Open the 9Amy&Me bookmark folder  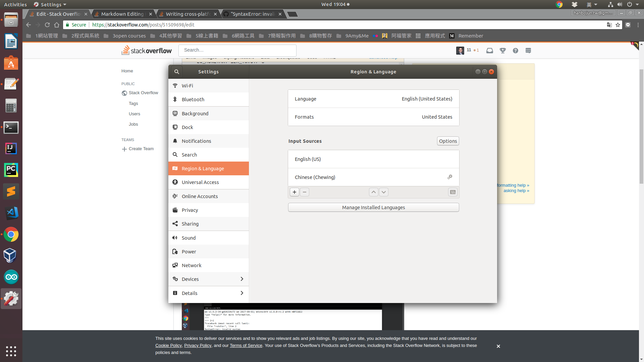pyautogui.click(x=353, y=36)
